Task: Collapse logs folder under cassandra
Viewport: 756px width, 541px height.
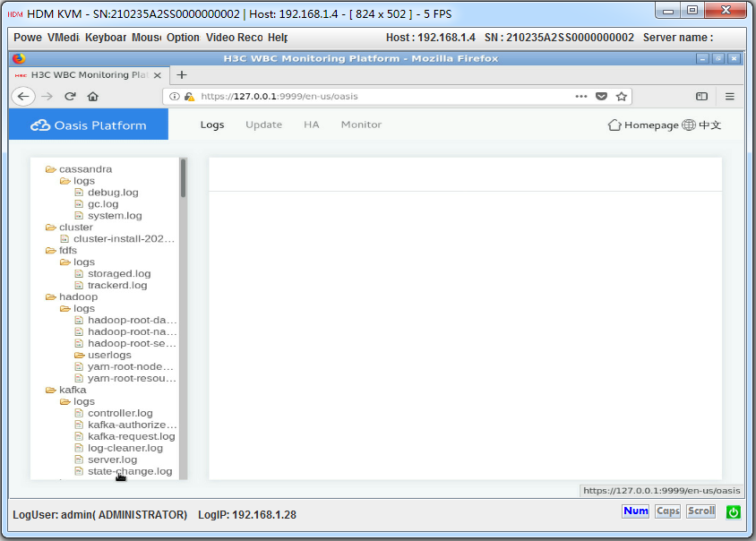Action: point(65,181)
